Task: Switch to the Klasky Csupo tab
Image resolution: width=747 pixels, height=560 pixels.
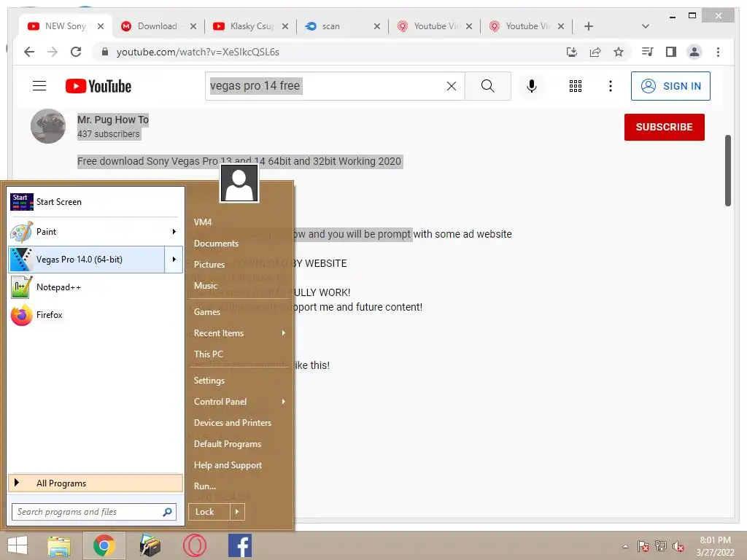Action: point(250,26)
